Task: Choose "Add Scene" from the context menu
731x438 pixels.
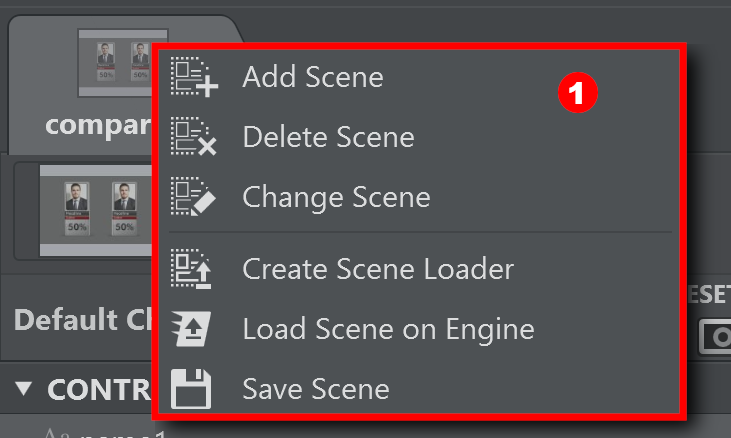Action: (312, 78)
